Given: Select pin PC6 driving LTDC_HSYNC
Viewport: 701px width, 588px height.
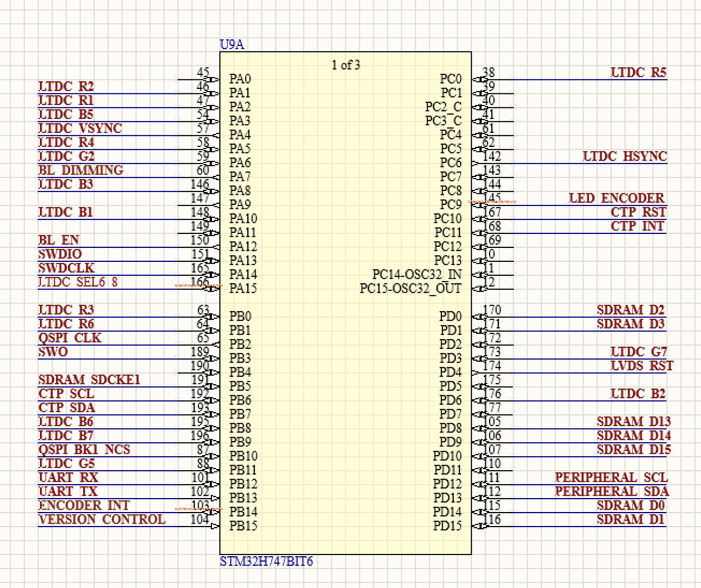Looking at the screenshot, I should [452, 162].
